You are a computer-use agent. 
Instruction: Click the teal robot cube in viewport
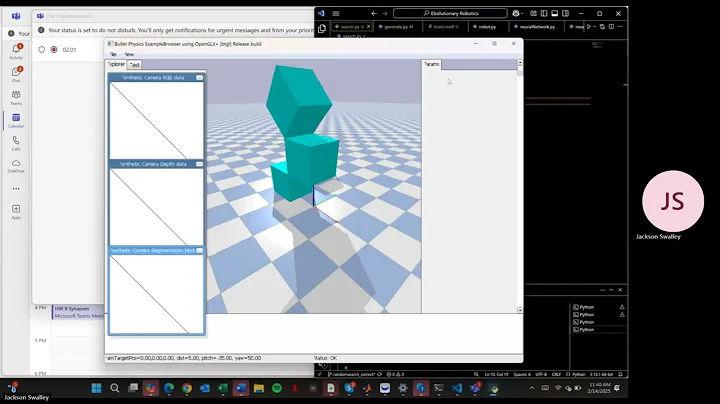pyautogui.click(x=312, y=157)
